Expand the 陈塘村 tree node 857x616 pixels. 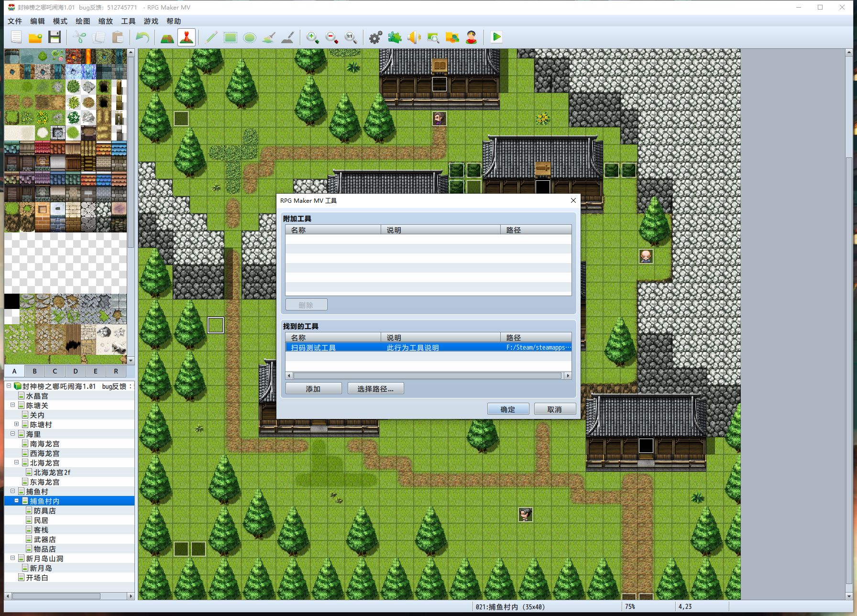pyautogui.click(x=17, y=424)
